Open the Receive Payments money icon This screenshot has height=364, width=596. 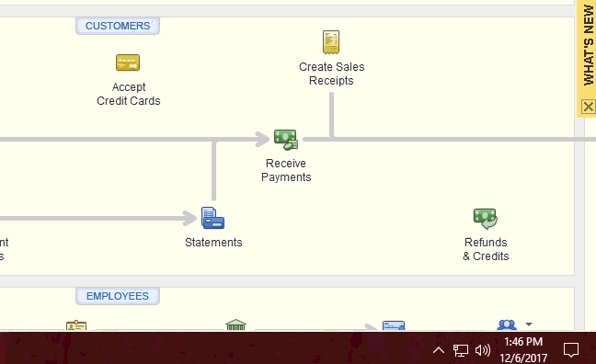pos(286,140)
